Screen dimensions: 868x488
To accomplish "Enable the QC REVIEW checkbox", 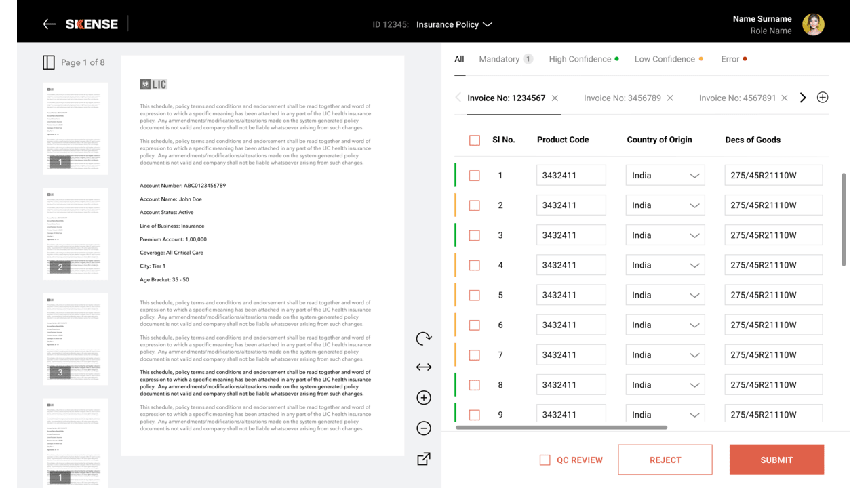I will (545, 460).
